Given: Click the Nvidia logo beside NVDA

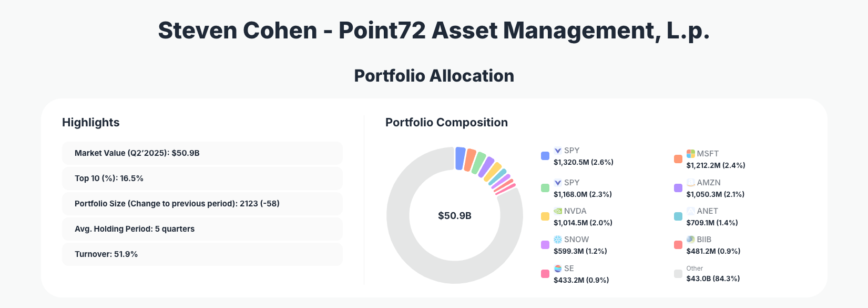Looking at the screenshot, I should (558, 211).
